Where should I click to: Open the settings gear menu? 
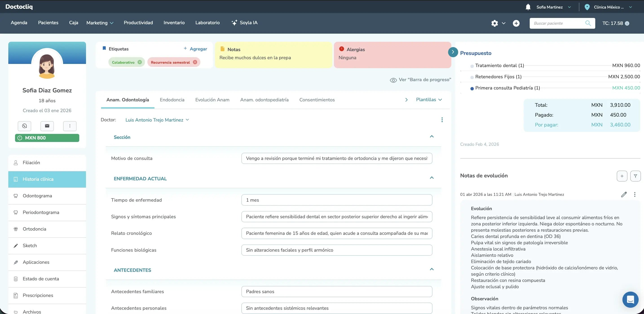494,23
